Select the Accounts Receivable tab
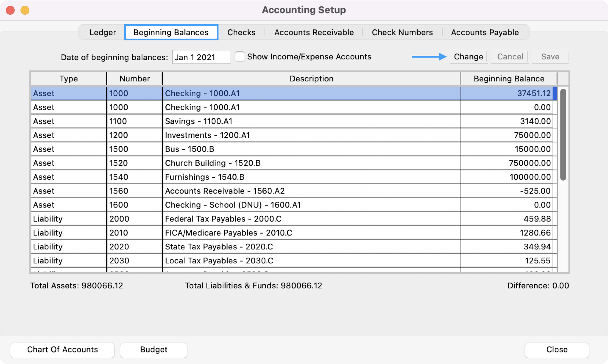The image size is (608, 364). [x=314, y=32]
